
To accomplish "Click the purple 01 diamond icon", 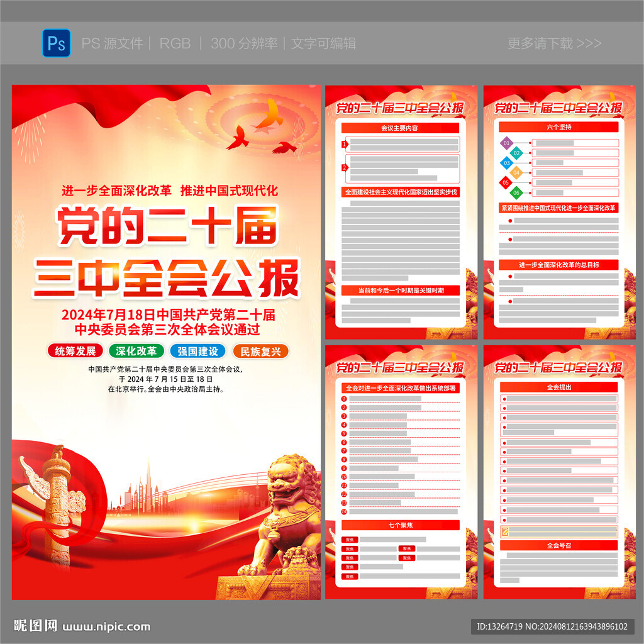I will 506,143.
